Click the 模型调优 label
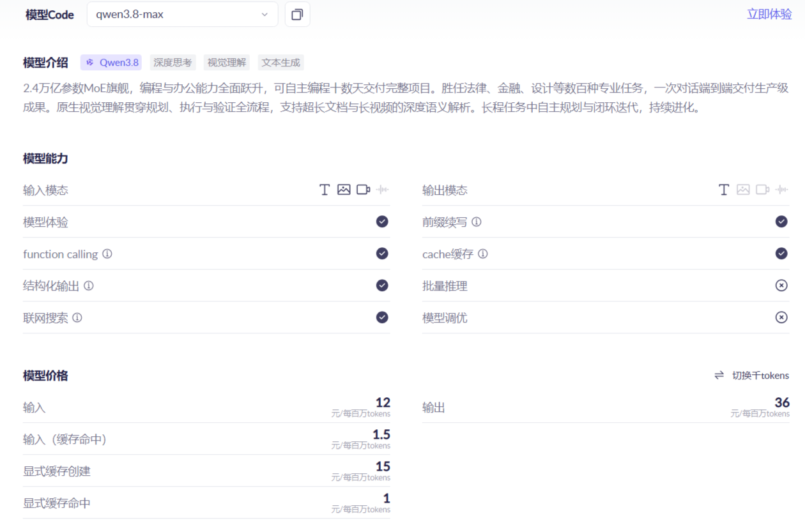 pyautogui.click(x=445, y=318)
